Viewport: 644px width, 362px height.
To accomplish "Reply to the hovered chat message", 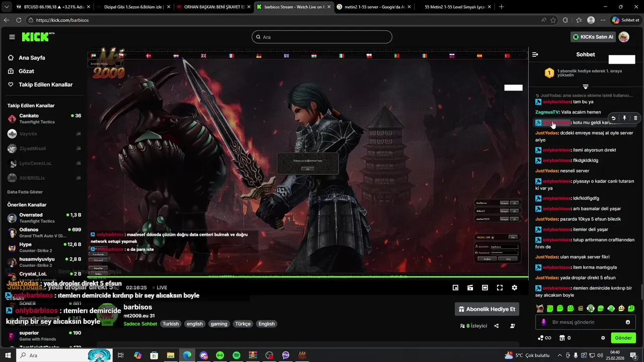I will 613,118.
